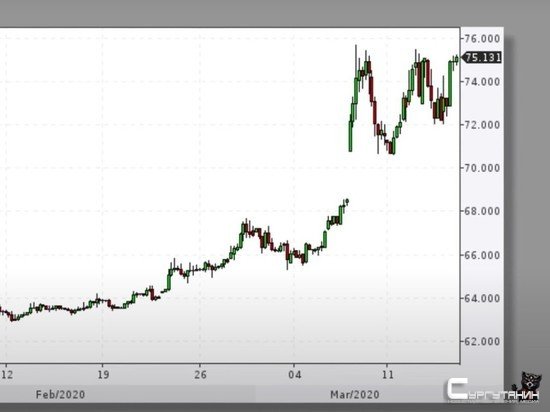Click the small dot marker near 68.000

[347, 201]
